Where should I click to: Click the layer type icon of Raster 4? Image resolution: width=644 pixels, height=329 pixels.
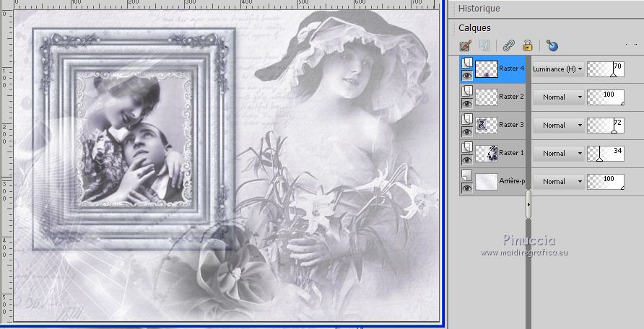tap(466, 63)
